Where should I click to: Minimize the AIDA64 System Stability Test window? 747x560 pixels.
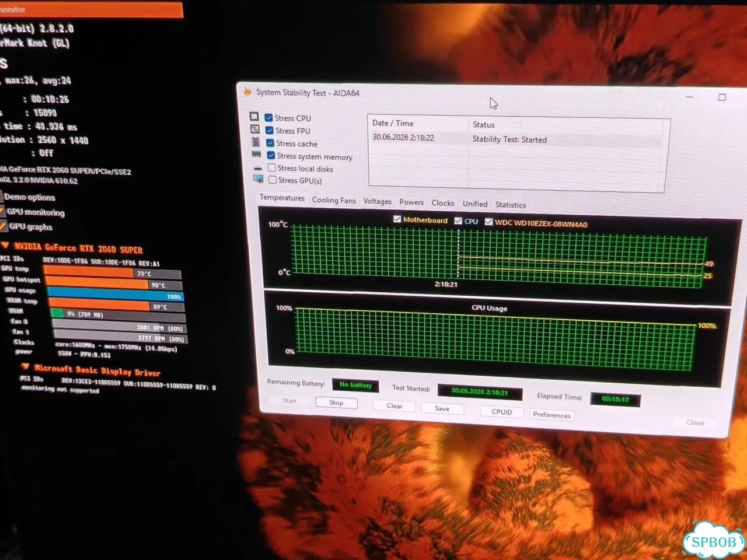[x=689, y=96]
